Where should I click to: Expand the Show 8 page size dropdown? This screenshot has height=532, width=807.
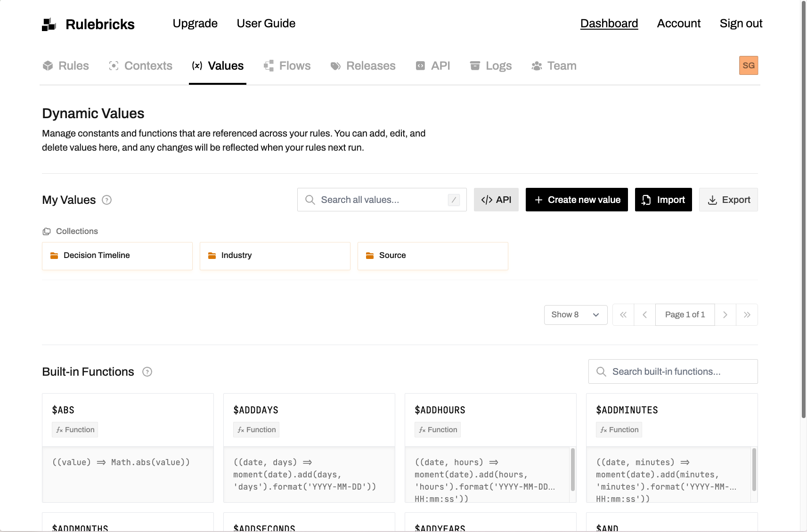[575, 315]
